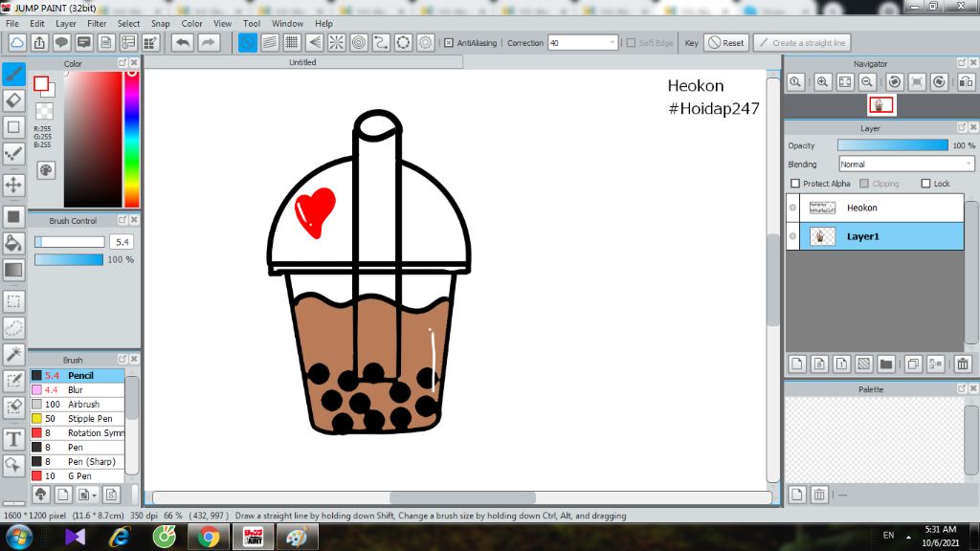980x551 pixels.
Task: Open Internet Explorer from the taskbar
Action: (x=120, y=537)
